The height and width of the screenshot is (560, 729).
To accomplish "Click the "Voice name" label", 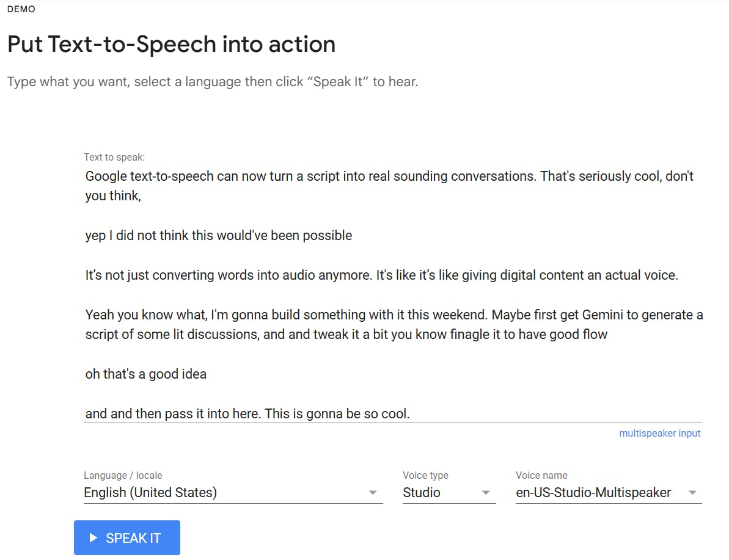I will pyautogui.click(x=541, y=476).
